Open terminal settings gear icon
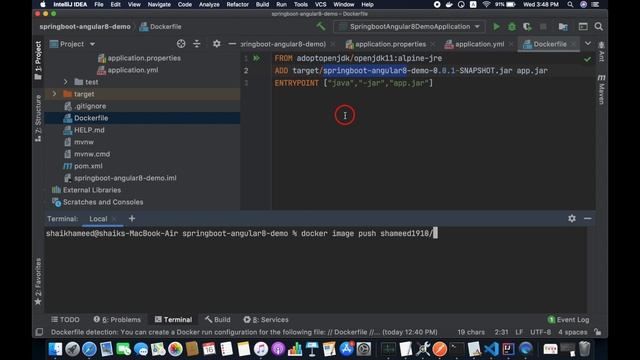 pos(572,218)
